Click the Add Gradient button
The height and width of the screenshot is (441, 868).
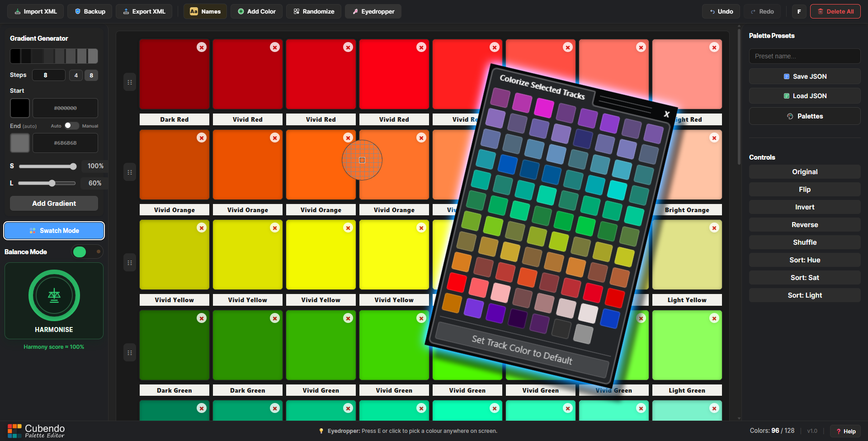tap(54, 204)
